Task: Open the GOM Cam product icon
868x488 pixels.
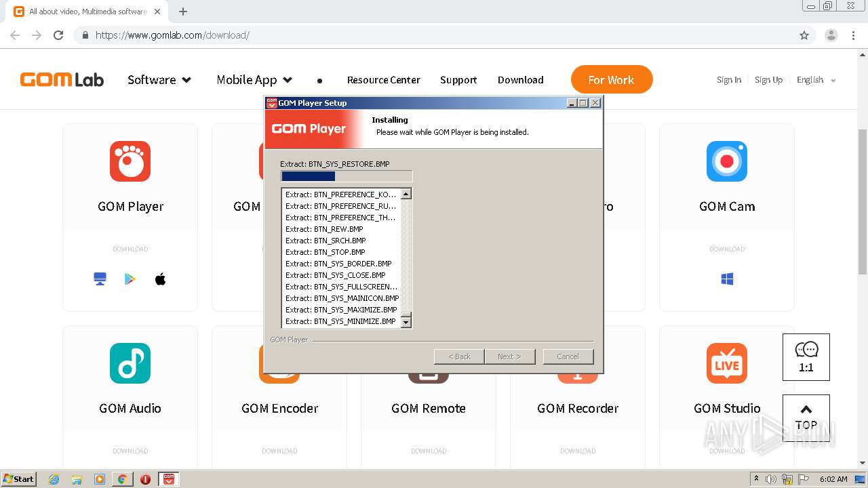Action: pos(727,161)
